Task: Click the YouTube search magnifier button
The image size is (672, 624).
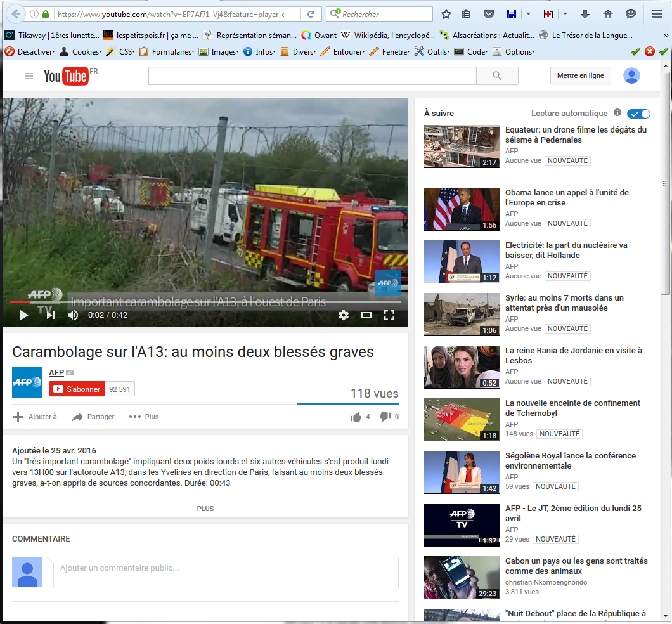Action: [497, 76]
